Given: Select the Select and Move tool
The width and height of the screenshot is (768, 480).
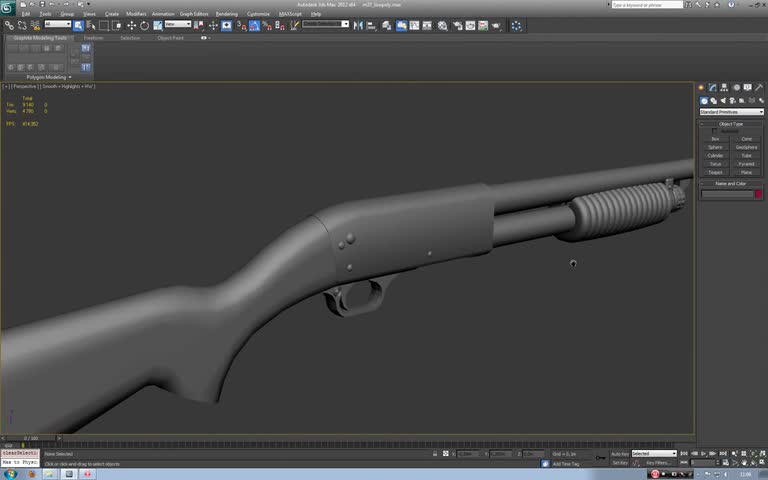Looking at the screenshot, I should click(x=131, y=25).
